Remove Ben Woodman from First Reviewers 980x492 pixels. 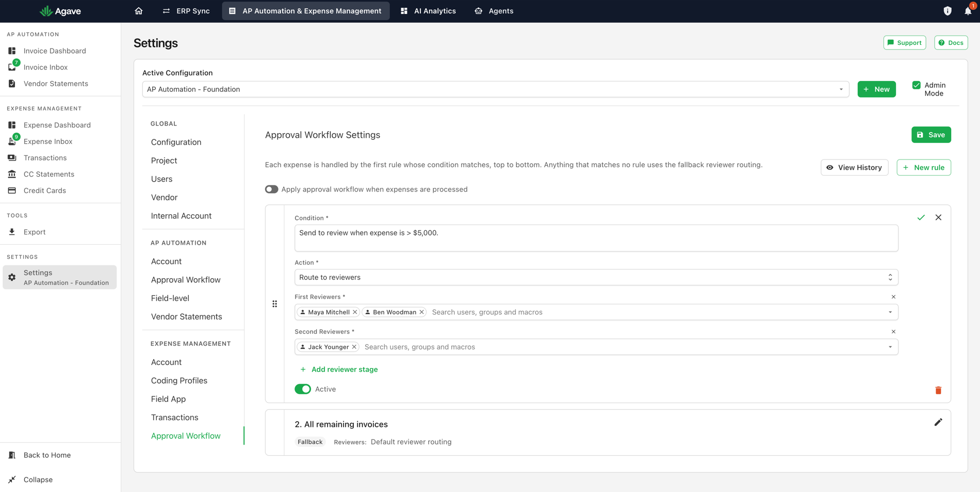(x=421, y=312)
